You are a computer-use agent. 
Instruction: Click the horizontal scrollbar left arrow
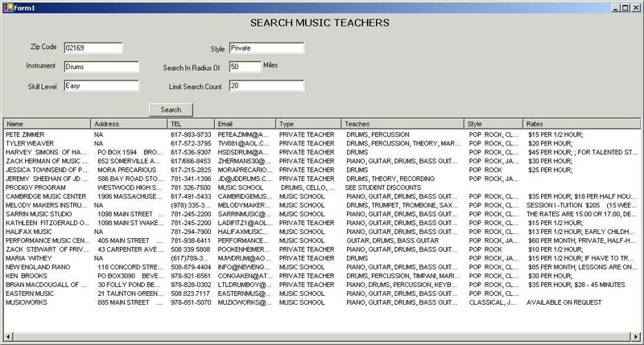(8, 337)
